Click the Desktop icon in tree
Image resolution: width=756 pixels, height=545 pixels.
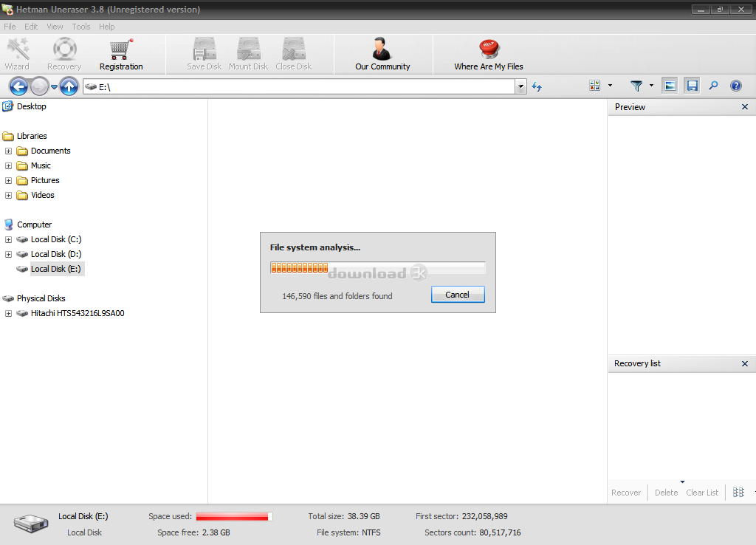[x=7, y=106]
